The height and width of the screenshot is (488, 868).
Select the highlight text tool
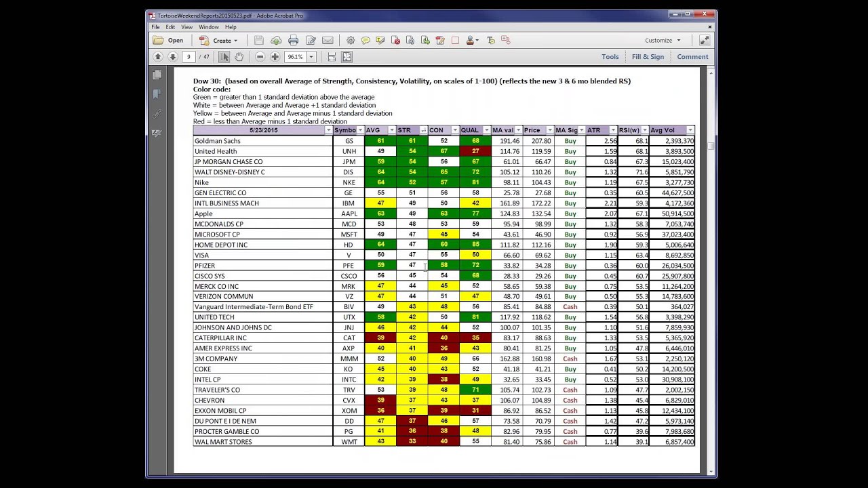point(381,41)
